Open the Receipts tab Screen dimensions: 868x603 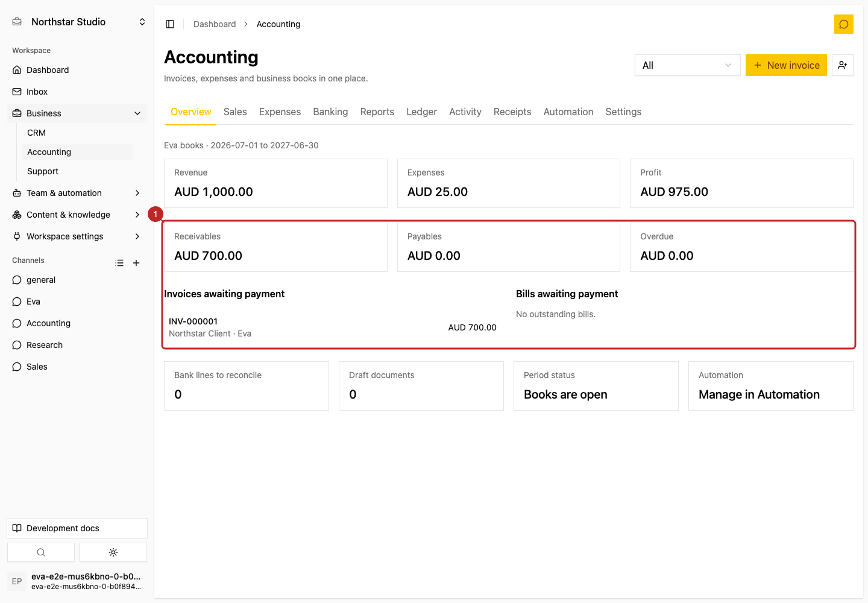pyautogui.click(x=512, y=112)
